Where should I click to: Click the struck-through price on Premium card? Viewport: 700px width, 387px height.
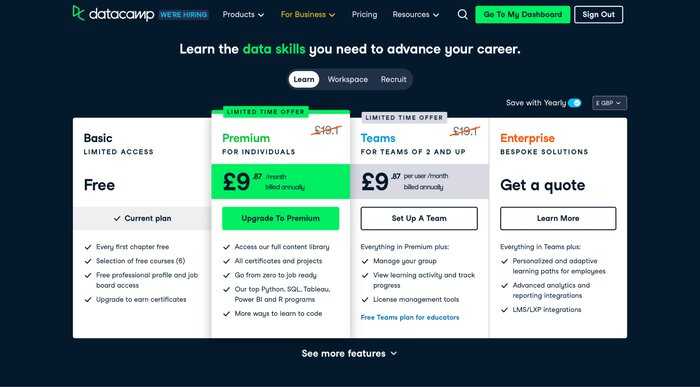tap(326, 130)
